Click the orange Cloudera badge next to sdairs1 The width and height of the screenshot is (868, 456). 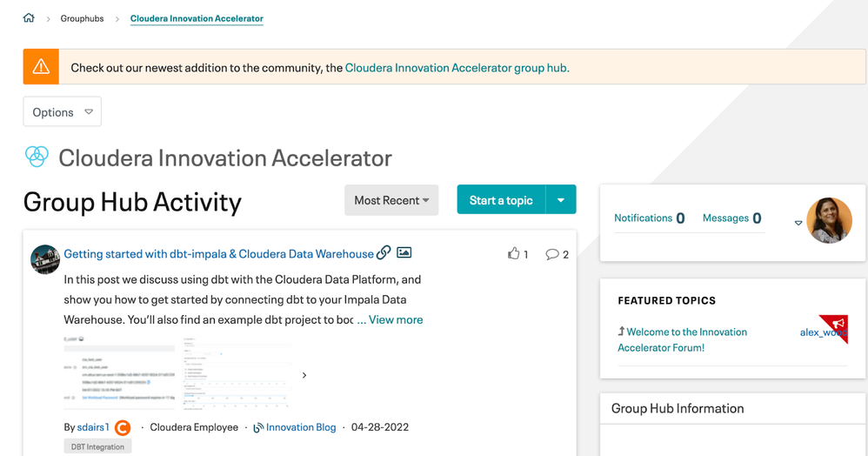124,427
